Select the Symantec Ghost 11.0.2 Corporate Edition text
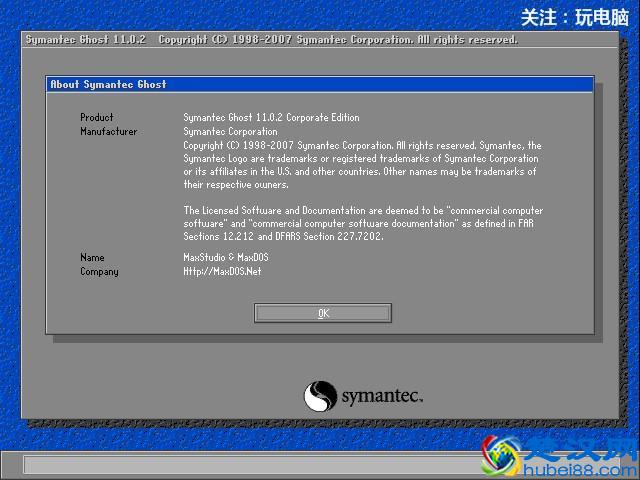This screenshot has height=480, width=640. coord(271,118)
